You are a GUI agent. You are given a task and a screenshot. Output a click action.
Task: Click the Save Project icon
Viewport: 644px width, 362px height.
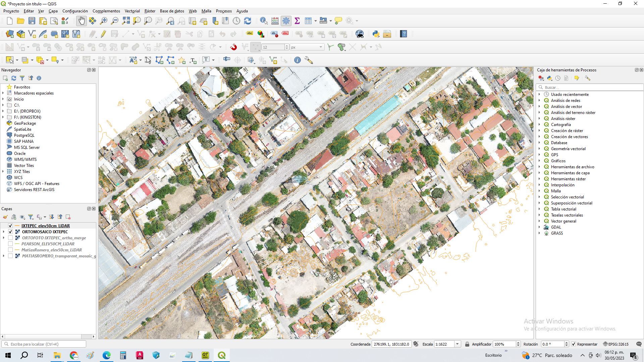click(32, 21)
